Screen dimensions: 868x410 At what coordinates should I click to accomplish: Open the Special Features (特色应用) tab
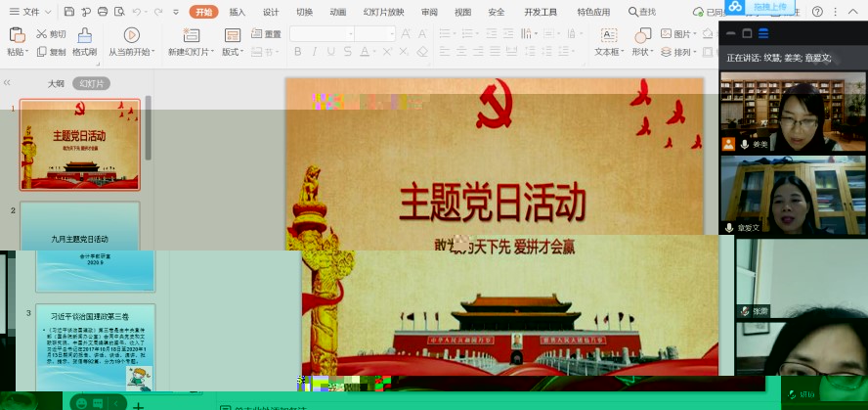pos(593,12)
